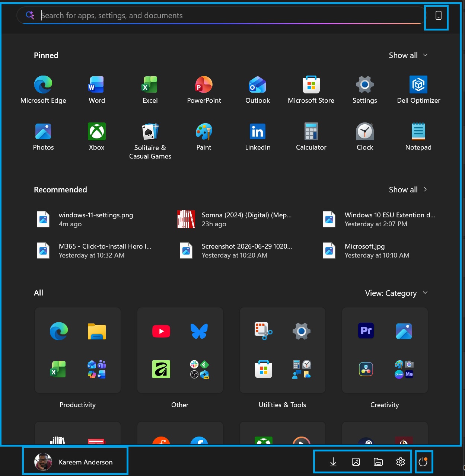Open YouTube in the Other category
The image size is (465, 476).
[x=161, y=331]
